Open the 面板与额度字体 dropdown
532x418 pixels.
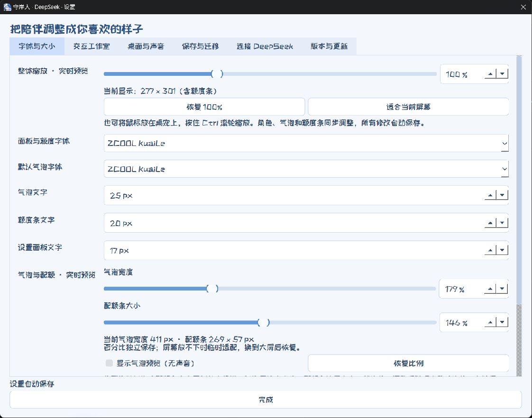(x=306, y=143)
